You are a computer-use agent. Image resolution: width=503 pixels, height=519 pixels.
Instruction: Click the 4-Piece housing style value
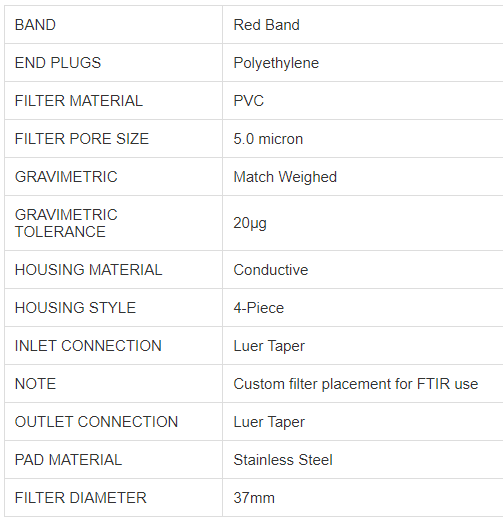pos(259,308)
